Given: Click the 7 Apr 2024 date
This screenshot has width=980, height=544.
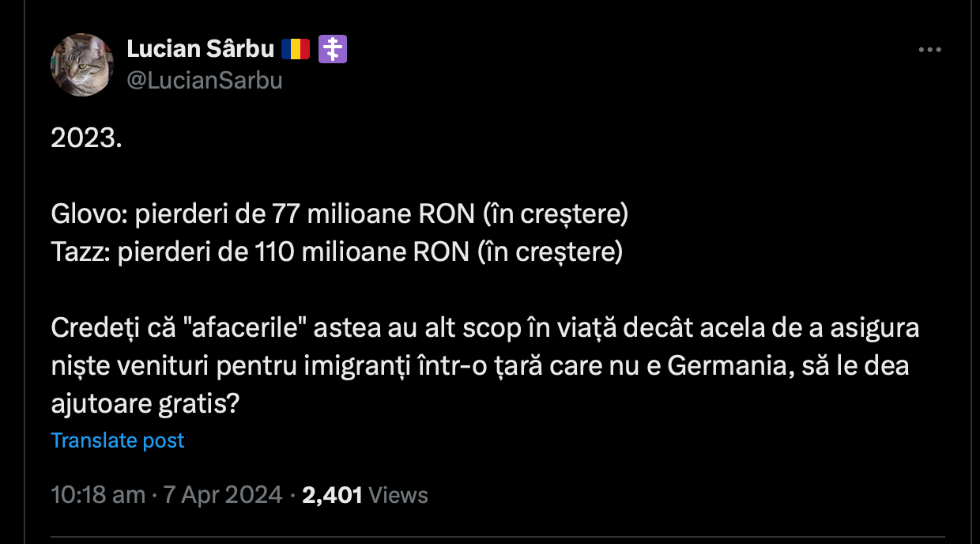Looking at the screenshot, I should tap(222, 495).
